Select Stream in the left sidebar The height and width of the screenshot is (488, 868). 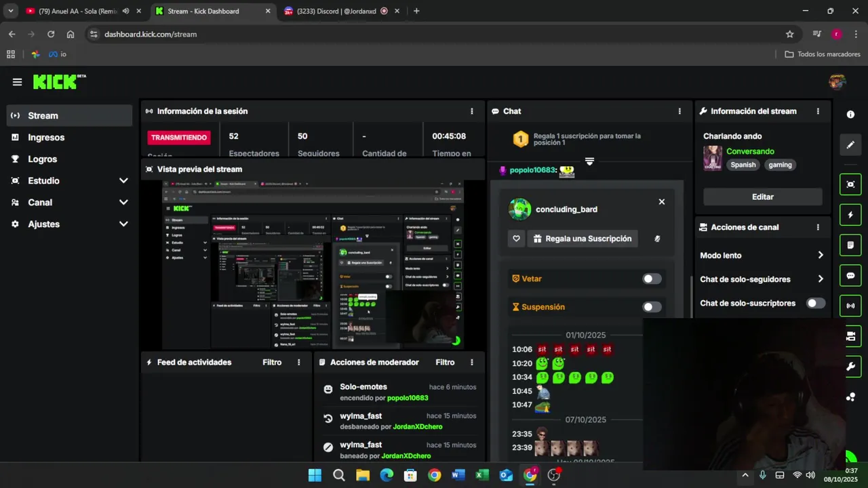69,116
